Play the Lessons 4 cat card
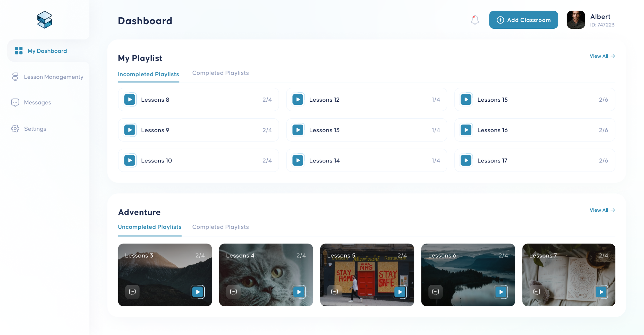 (x=299, y=292)
